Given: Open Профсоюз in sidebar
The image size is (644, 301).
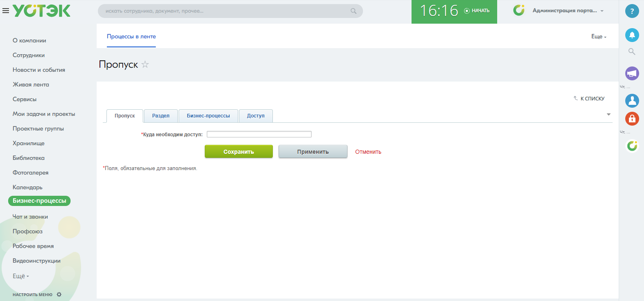Looking at the screenshot, I should tap(27, 231).
